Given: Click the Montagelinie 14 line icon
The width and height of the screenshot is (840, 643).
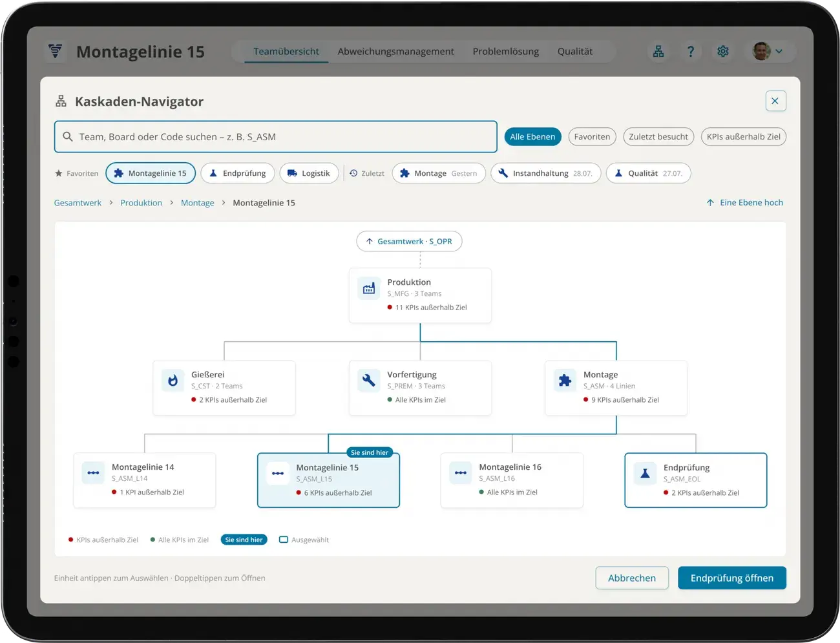Looking at the screenshot, I should point(93,473).
